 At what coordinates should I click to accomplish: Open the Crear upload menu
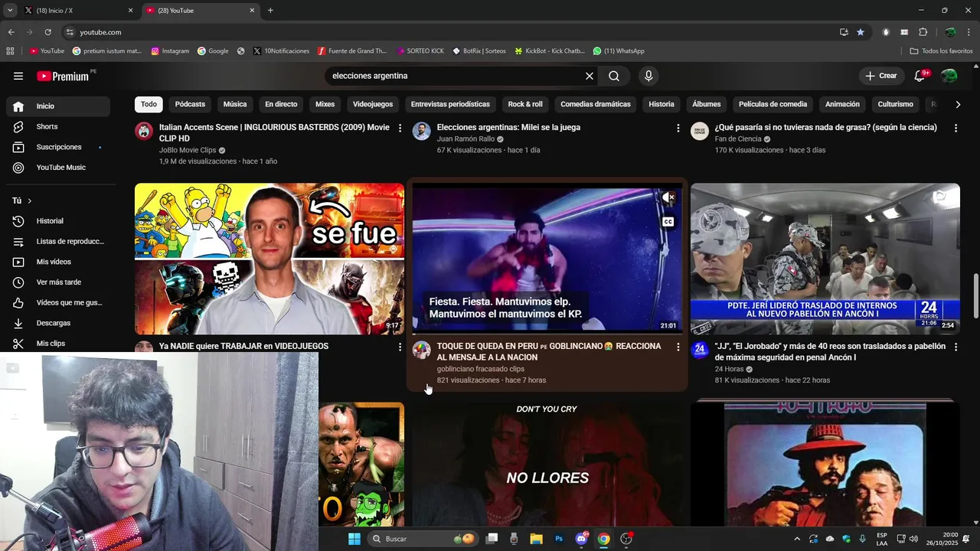pyautogui.click(x=880, y=76)
